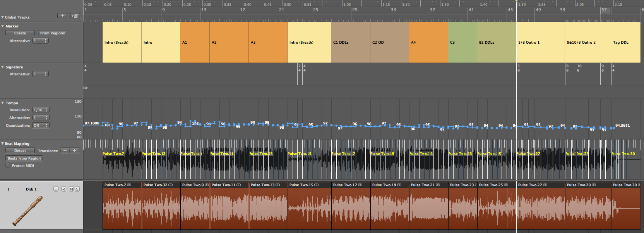Viewport: 644px width, 233px height.
Task: Decrease transients with the minus icon
Action: [65, 151]
